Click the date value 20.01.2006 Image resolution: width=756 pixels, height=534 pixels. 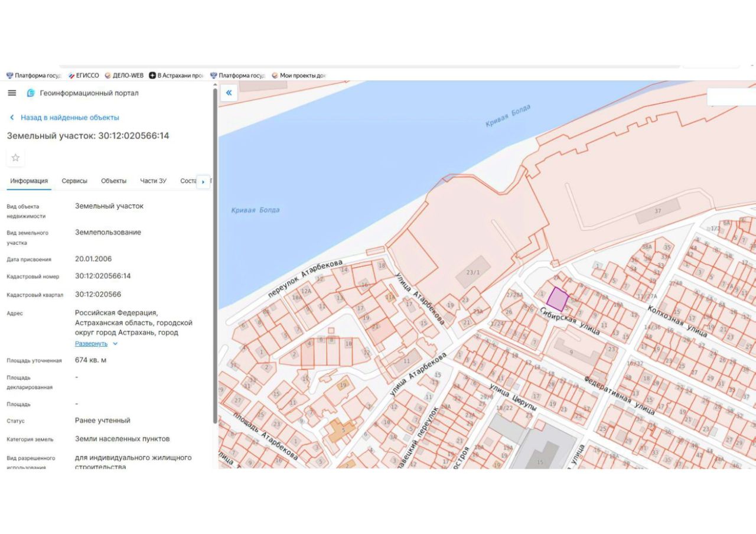tap(93, 259)
